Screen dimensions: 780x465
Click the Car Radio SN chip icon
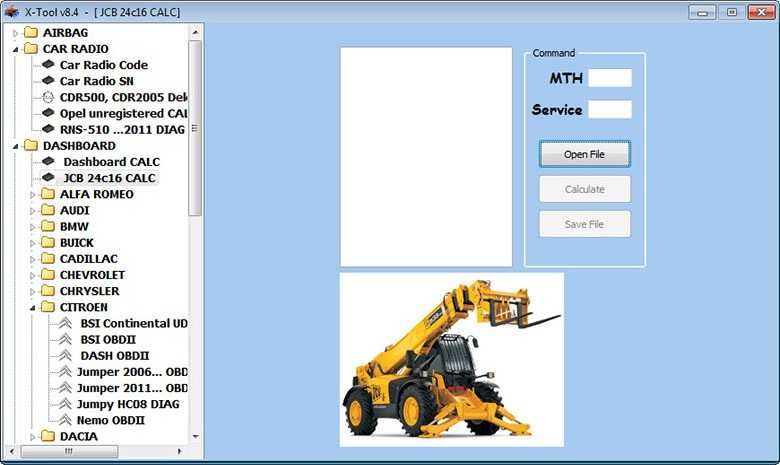(48, 80)
